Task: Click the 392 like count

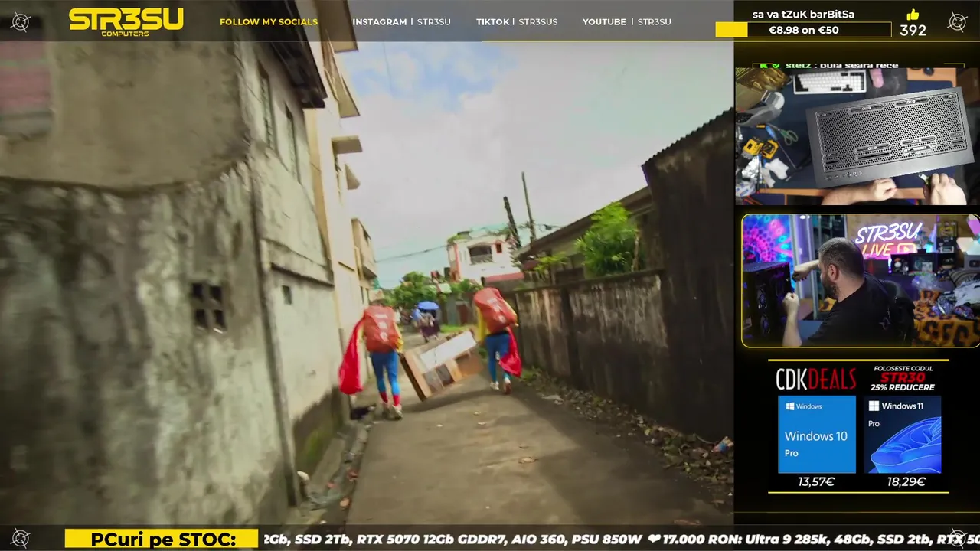Action: coord(913,31)
